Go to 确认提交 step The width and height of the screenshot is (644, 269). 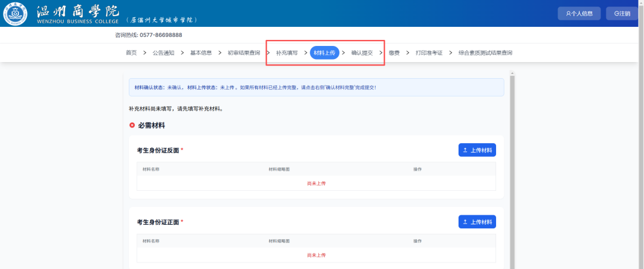pos(362,53)
